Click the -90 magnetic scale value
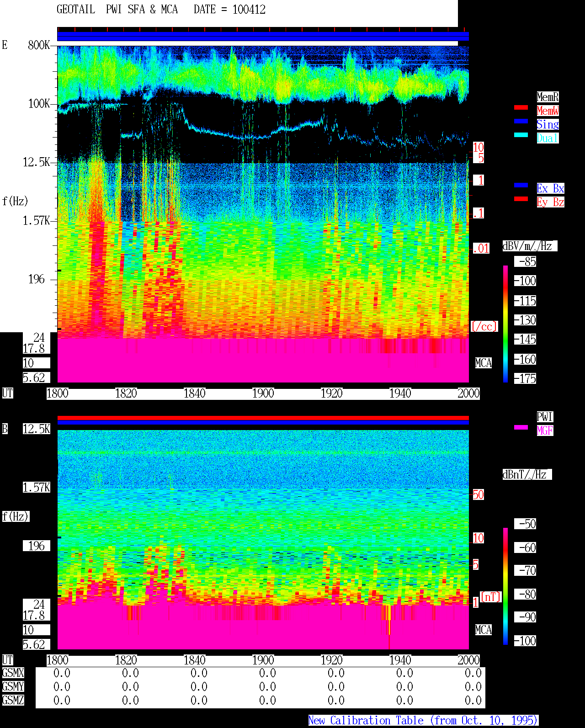 pyautogui.click(x=525, y=617)
